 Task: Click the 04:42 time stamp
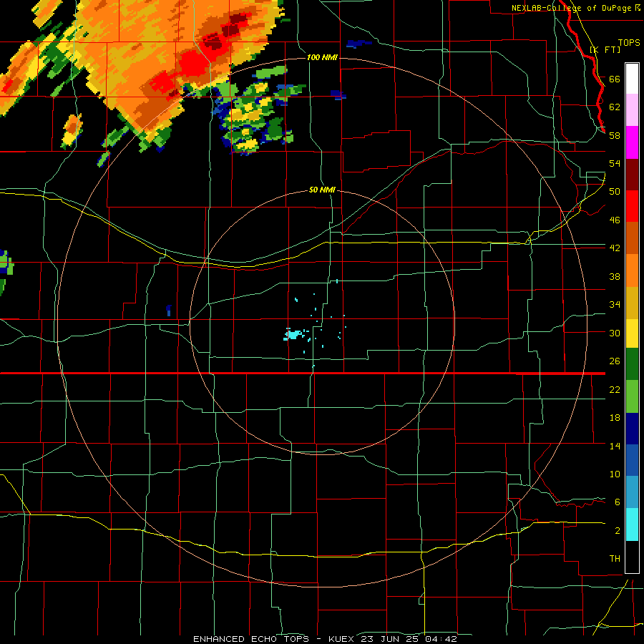441,639
